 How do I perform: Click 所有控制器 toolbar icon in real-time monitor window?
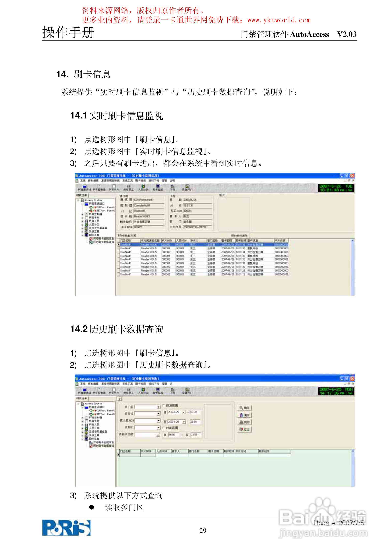click(99, 188)
